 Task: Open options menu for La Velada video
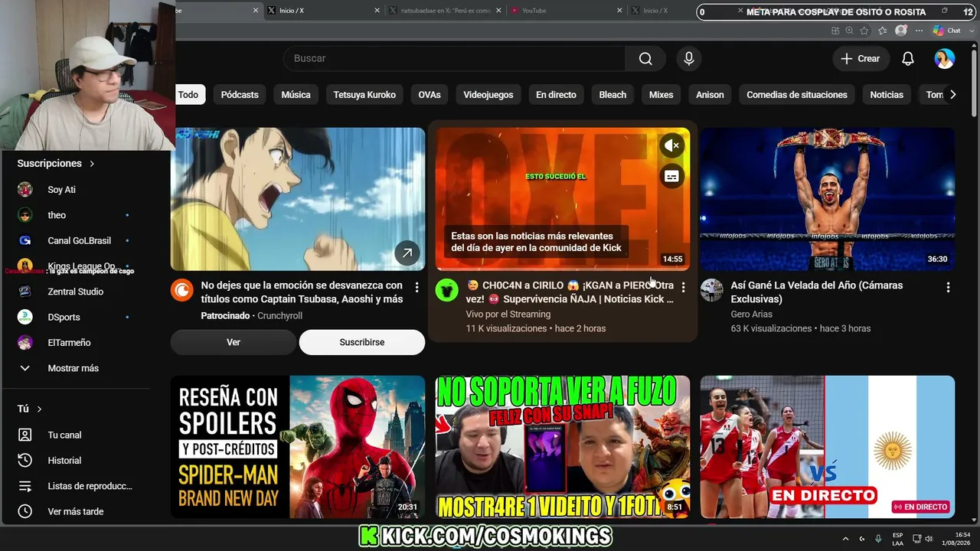[948, 287]
